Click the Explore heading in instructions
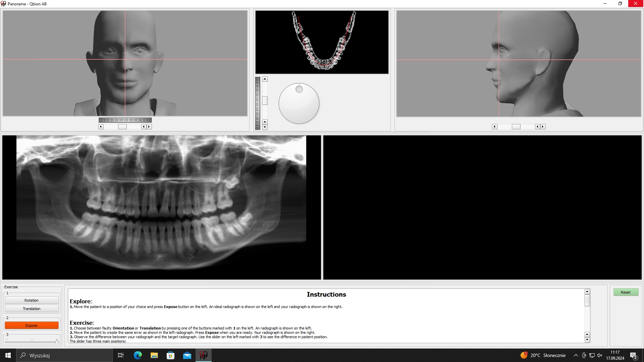Screen dimensions: 644x362 pyautogui.click(x=81, y=301)
